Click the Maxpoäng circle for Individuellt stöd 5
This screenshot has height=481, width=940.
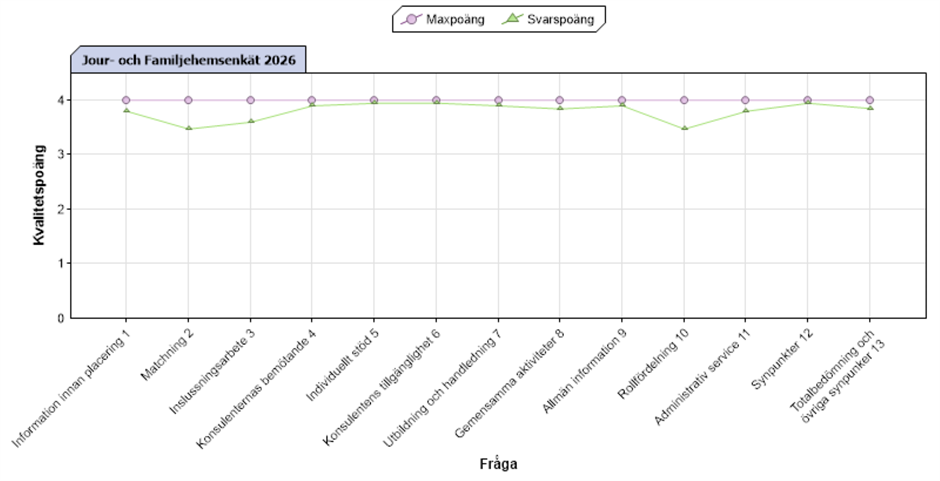coord(374,100)
